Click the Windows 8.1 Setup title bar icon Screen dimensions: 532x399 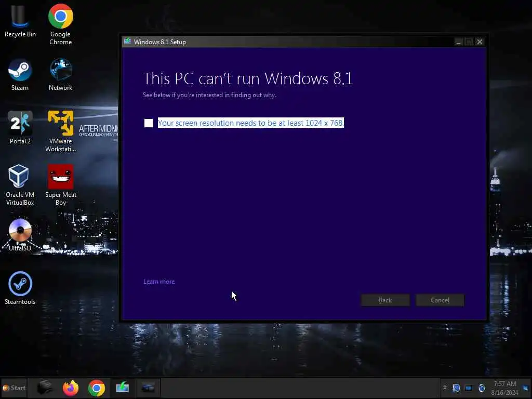(128, 42)
